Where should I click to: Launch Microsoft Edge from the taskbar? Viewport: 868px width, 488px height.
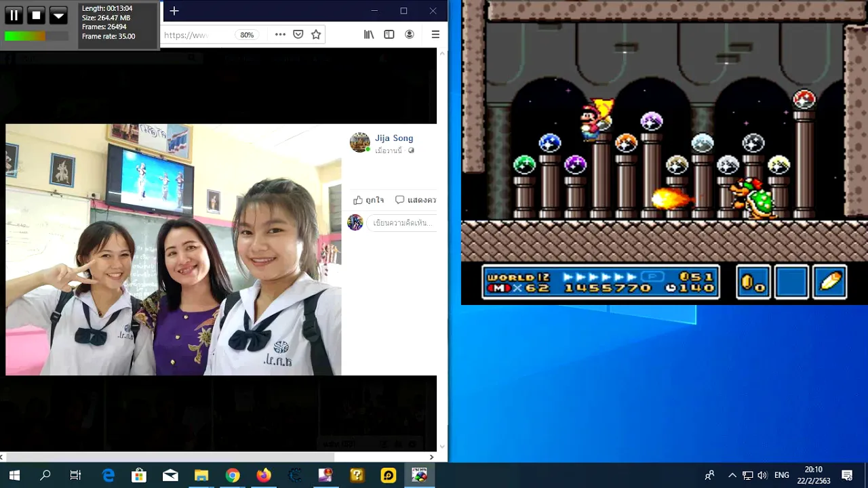tap(108, 475)
